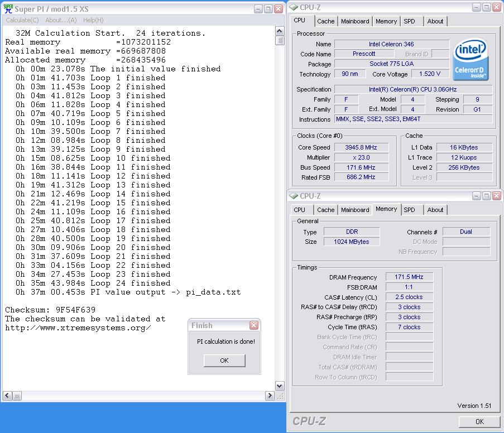Close the Finish dialog with X button

pyautogui.click(x=253, y=325)
